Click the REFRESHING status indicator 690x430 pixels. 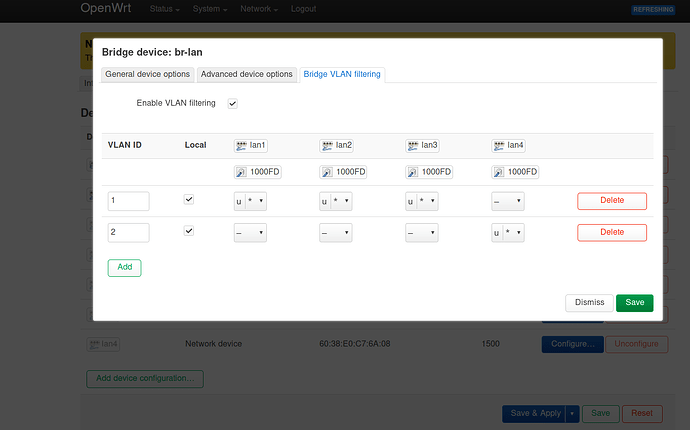click(x=653, y=10)
